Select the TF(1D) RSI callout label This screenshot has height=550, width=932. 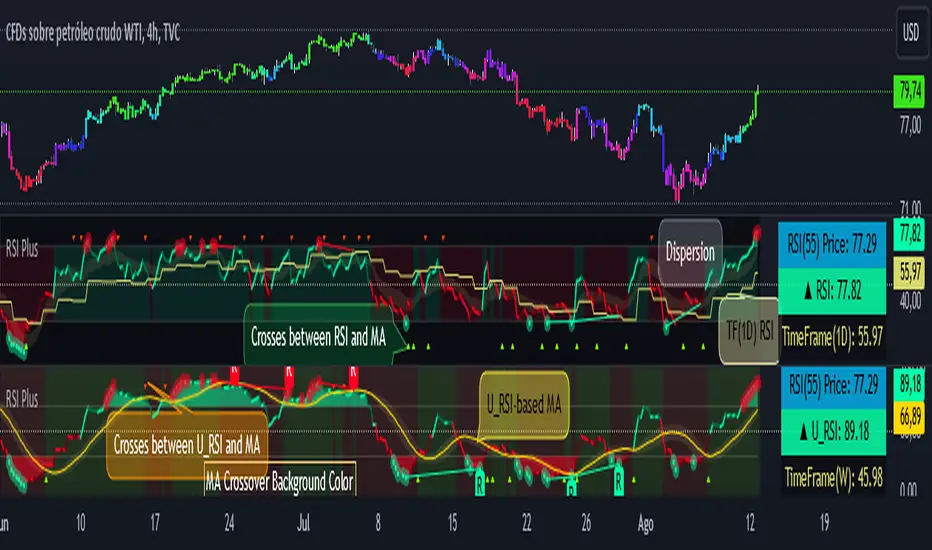coord(749,329)
